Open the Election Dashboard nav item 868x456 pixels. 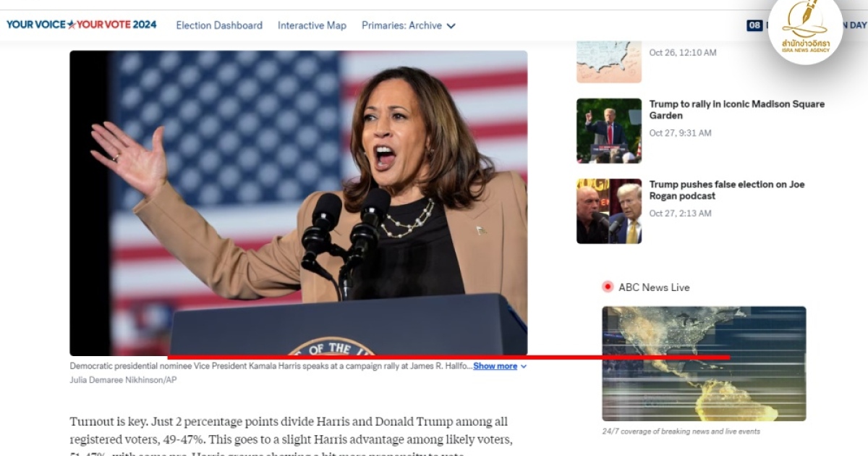coord(219,25)
